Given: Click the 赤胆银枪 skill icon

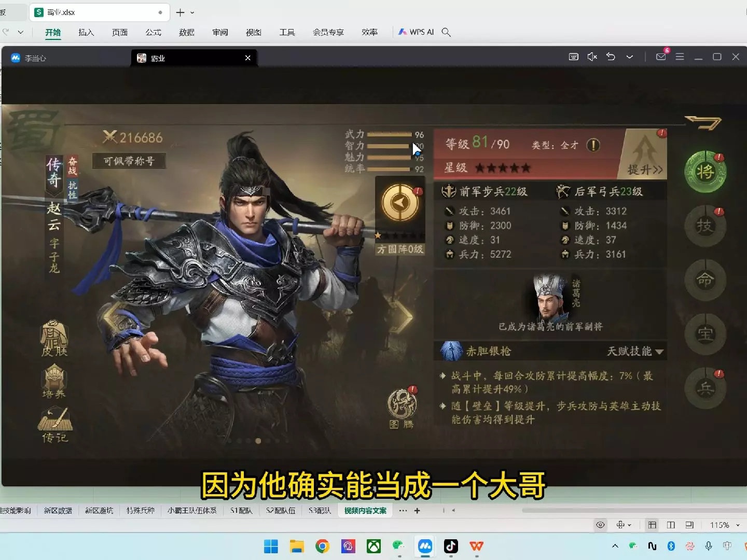Looking at the screenshot, I should 451,351.
